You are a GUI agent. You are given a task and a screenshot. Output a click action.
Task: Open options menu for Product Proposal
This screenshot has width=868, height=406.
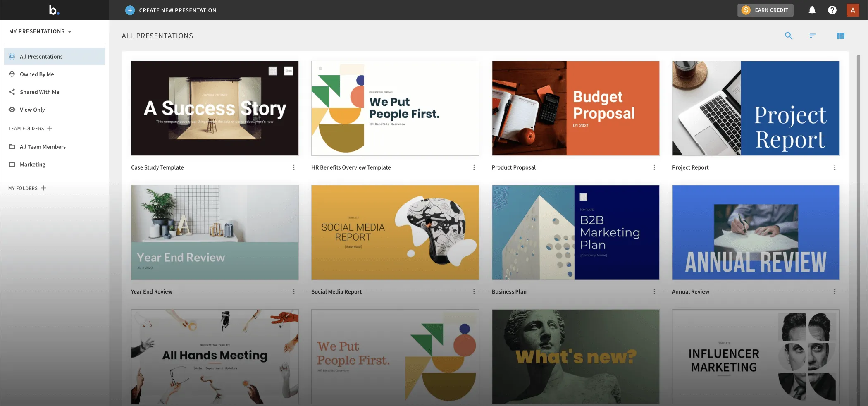tap(654, 167)
